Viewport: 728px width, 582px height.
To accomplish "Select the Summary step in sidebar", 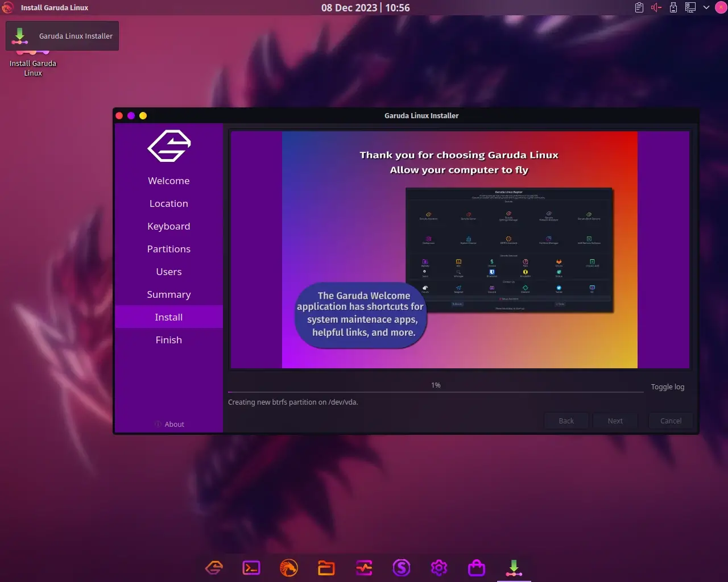I will point(169,294).
